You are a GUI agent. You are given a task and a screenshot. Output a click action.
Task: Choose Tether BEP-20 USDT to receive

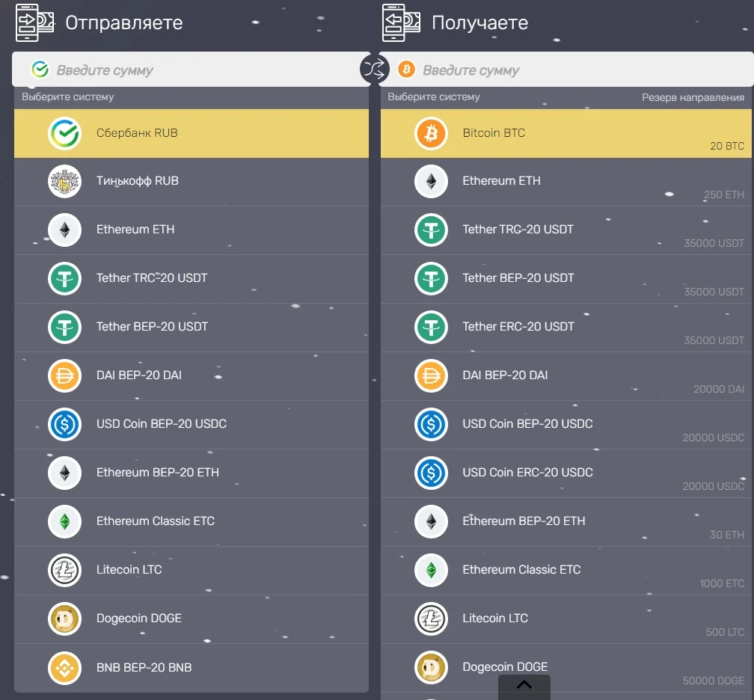point(566,279)
